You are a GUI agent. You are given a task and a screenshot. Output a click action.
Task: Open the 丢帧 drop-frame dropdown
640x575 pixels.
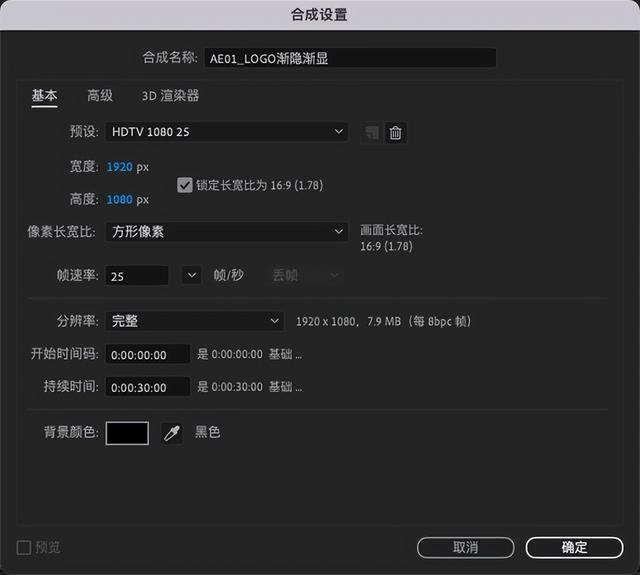(304, 275)
